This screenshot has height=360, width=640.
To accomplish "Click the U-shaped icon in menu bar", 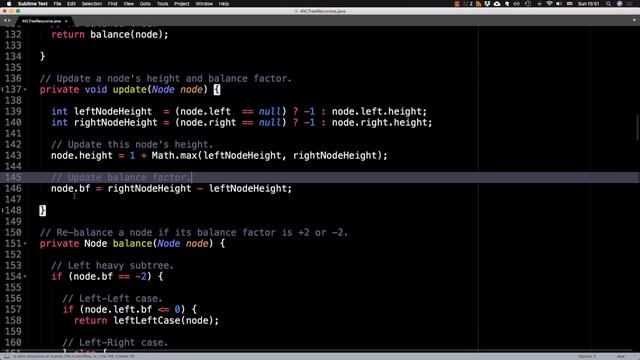I will (487, 4).
